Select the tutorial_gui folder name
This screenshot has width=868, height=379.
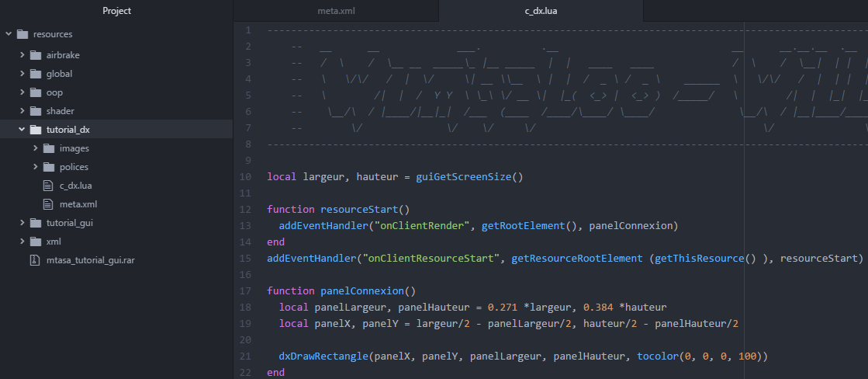click(x=70, y=223)
